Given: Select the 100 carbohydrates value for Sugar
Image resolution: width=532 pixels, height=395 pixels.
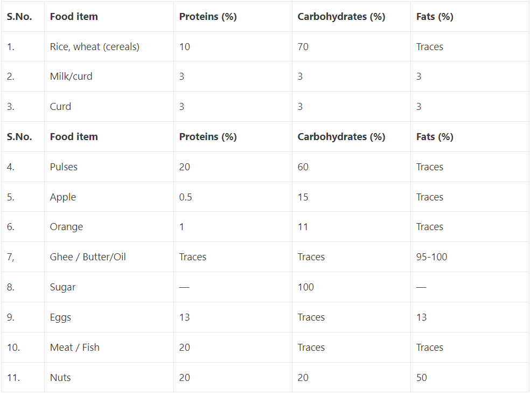Looking at the screenshot, I should pyautogui.click(x=305, y=287).
